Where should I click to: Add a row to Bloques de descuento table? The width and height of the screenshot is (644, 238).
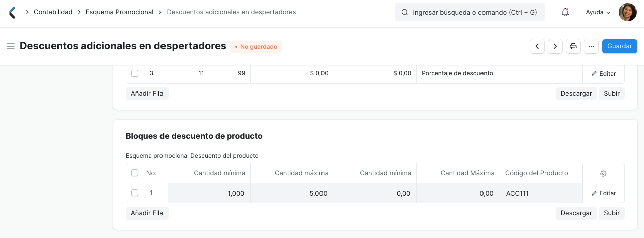click(147, 213)
